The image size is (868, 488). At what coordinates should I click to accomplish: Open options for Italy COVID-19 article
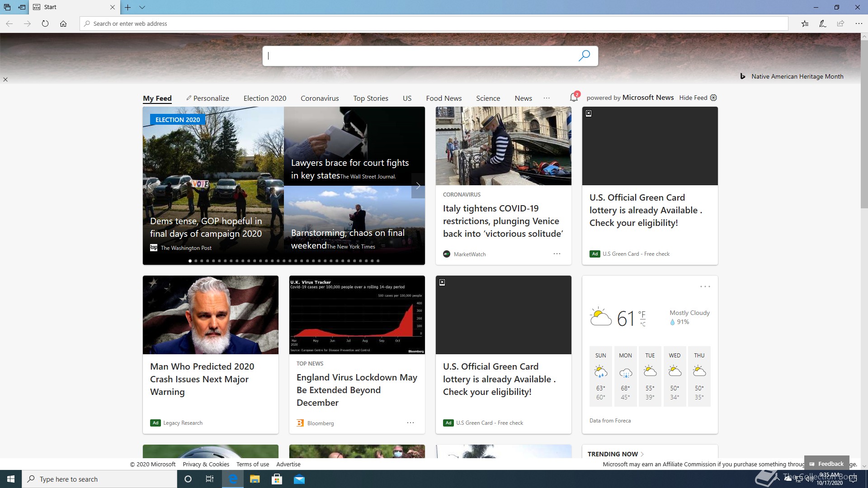pyautogui.click(x=557, y=254)
